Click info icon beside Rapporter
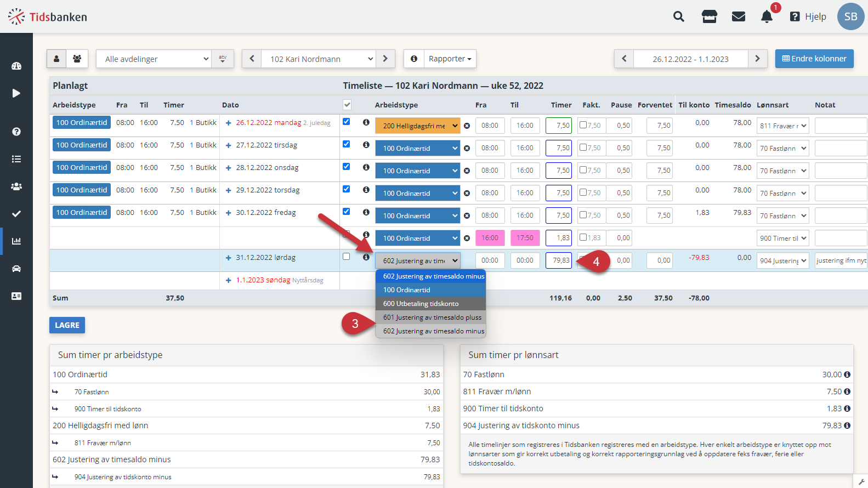This screenshot has height=488, width=868. tap(414, 59)
